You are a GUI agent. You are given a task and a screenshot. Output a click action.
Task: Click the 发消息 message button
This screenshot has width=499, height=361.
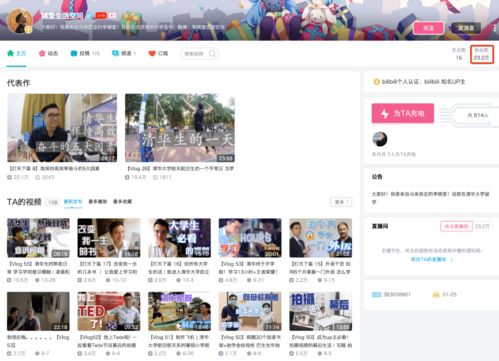(466, 28)
